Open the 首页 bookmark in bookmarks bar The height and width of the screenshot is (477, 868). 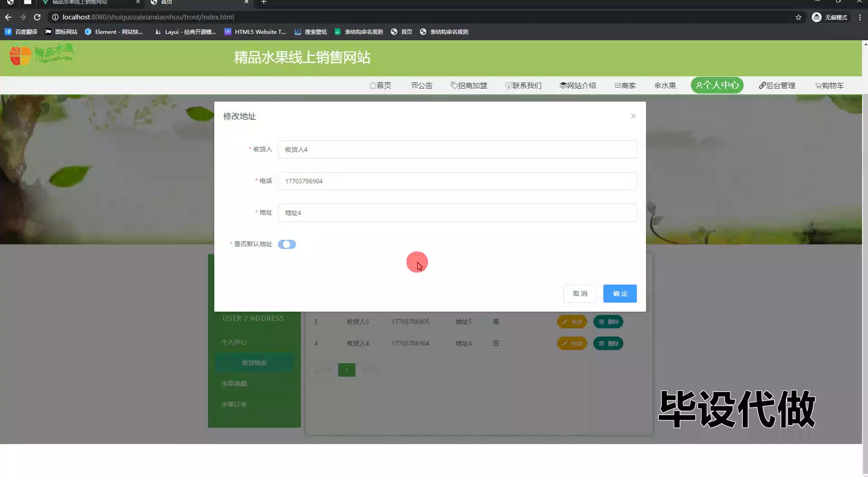coord(401,32)
